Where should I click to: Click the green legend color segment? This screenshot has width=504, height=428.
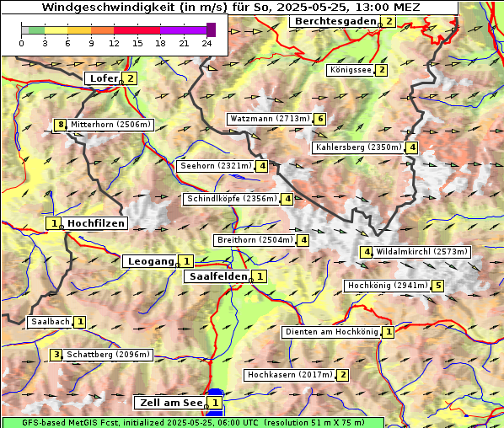(x=36, y=30)
